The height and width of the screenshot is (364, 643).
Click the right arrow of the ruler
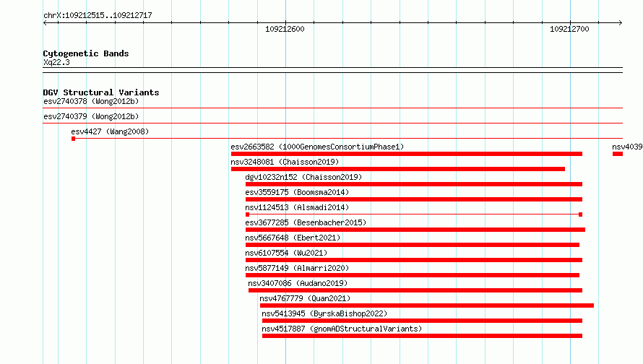pos(621,23)
